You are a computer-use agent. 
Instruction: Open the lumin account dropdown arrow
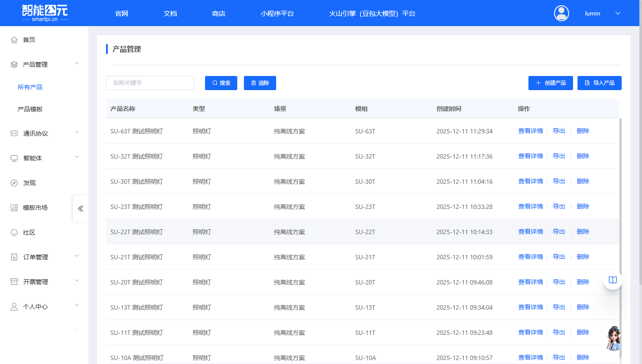coord(618,13)
